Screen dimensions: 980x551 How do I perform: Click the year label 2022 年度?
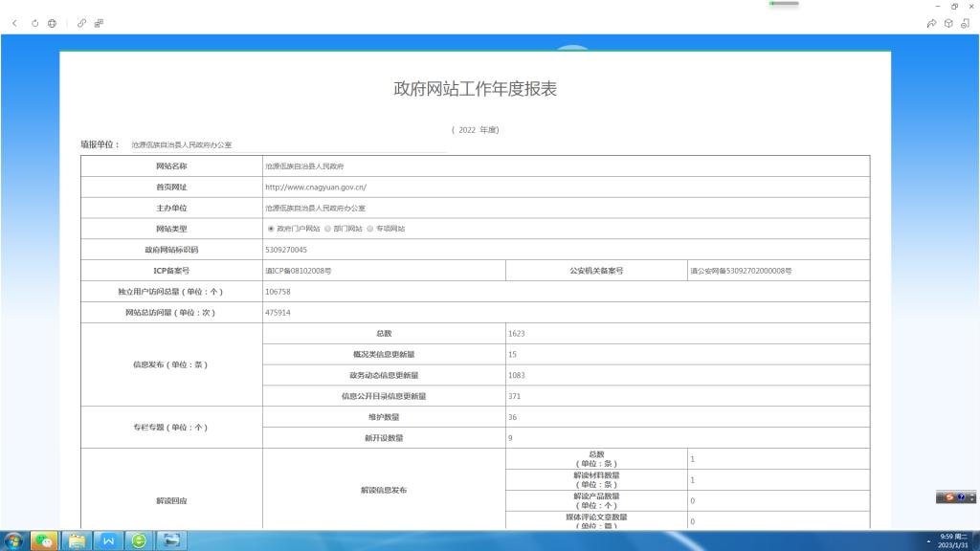475,130
